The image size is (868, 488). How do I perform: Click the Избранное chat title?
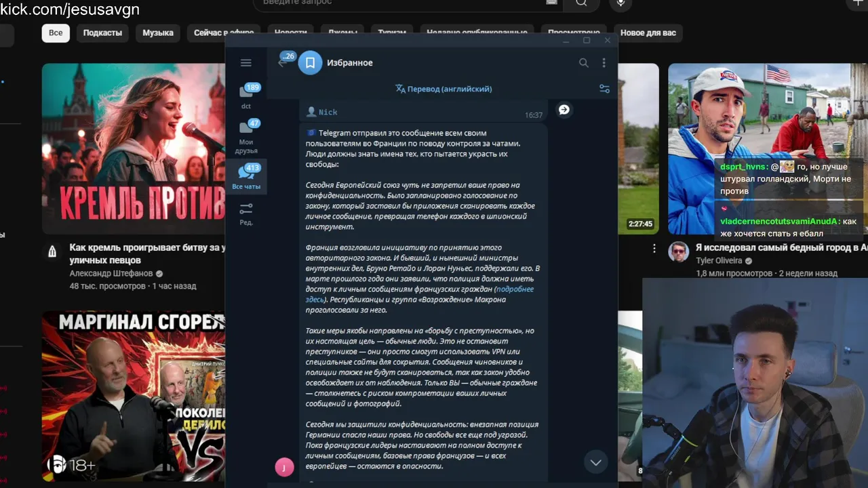[x=350, y=63]
